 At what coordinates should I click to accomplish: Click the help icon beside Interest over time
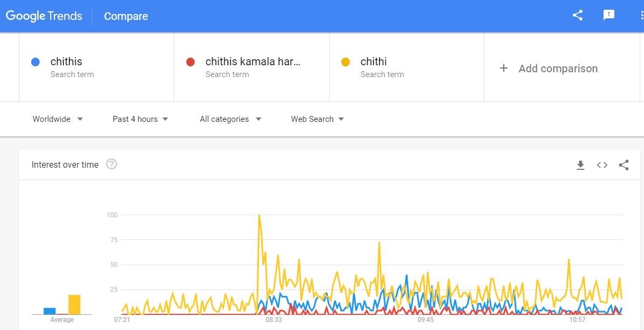coord(112,164)
